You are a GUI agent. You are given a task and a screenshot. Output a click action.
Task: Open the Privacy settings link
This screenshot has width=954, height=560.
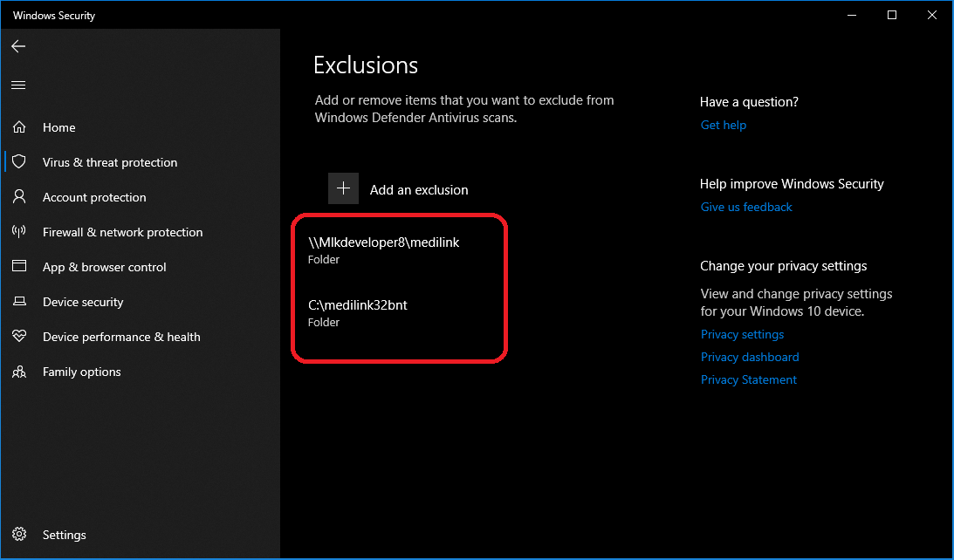pos(742,334)
